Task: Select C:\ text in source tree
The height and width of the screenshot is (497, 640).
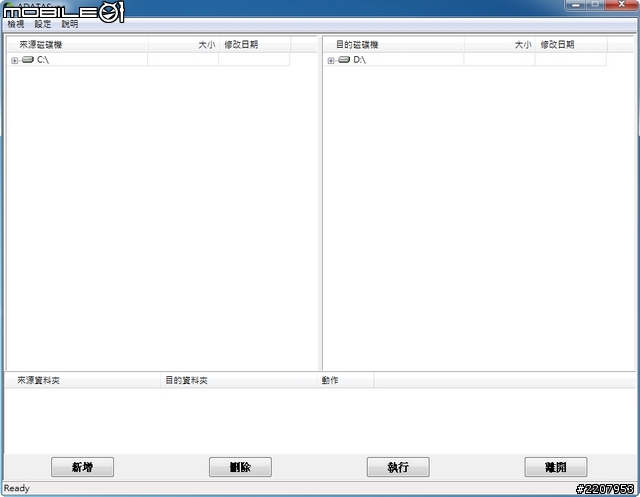Action: 43,60
